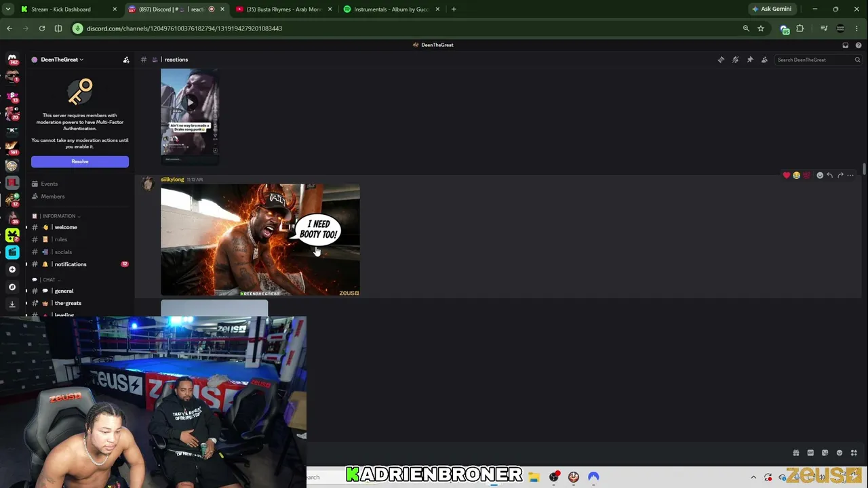The width and height of the screenshot is (868, 488).
Task: Open the yellow File Explorer taskbar icon
Action: [x=534, y=477]
